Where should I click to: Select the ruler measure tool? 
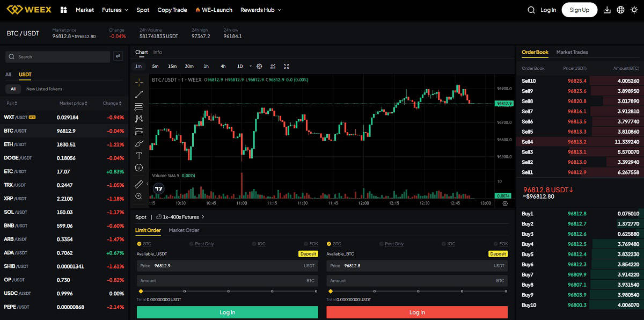(x=139, y=184)
